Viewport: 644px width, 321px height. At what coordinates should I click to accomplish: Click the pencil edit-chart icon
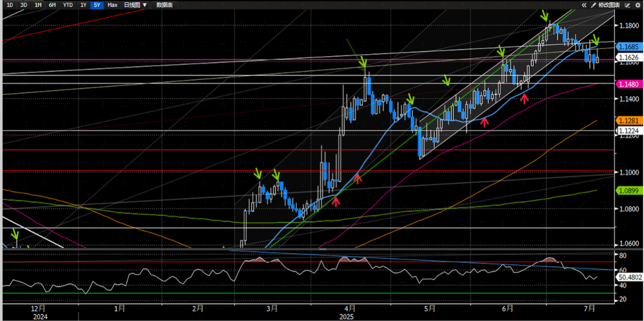click(593, 5)
